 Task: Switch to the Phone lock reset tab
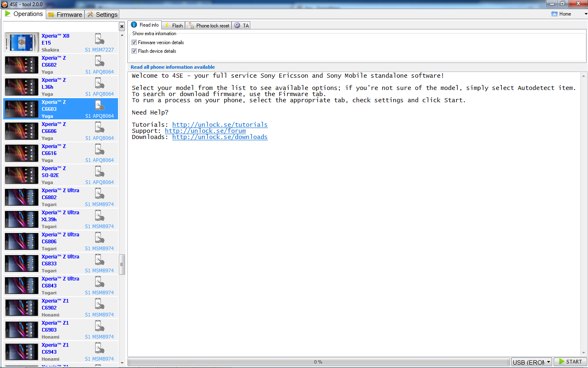209,25
